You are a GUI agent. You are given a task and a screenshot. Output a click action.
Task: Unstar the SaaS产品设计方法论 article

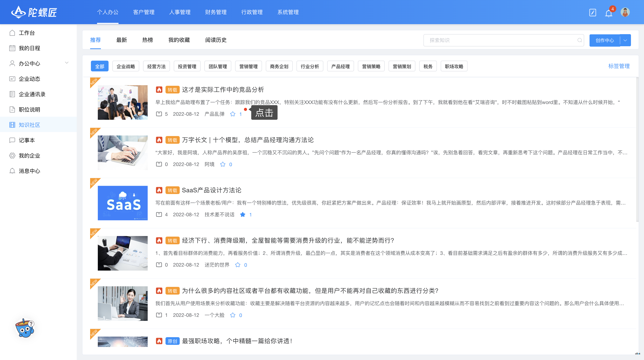(x=242, y=215)
